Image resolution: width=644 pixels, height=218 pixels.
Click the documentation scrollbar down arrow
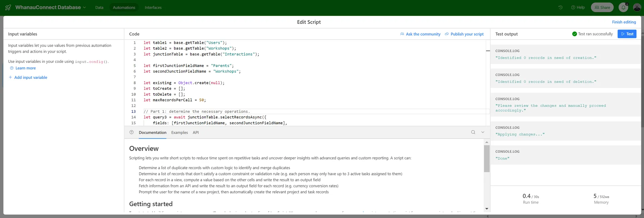point(487,209)
